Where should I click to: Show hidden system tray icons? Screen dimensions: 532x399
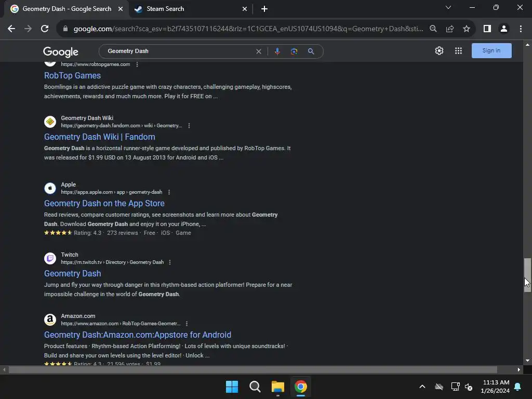pos(422,387)
